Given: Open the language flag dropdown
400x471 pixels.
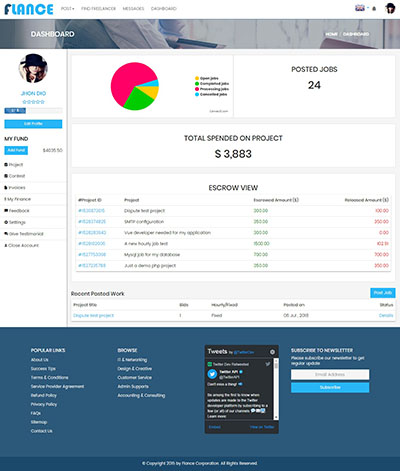Looking at the screenshot, I should [x=361, y=8].
